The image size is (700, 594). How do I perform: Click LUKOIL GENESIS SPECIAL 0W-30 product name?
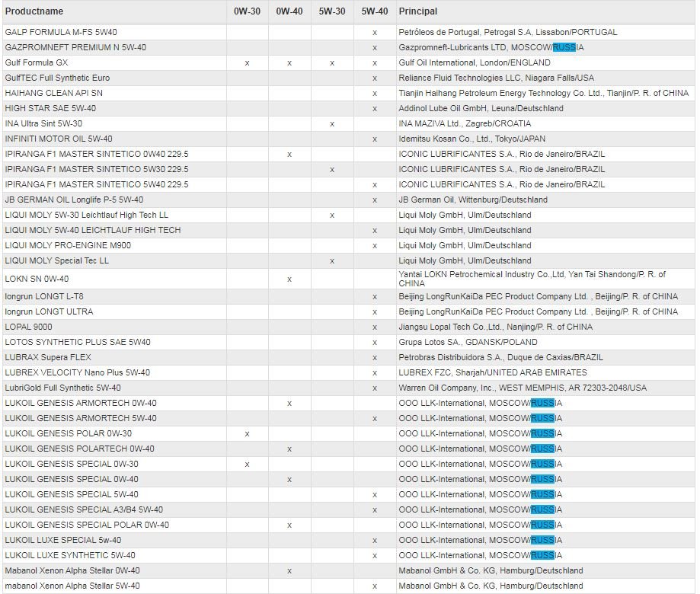click(72, 464)
